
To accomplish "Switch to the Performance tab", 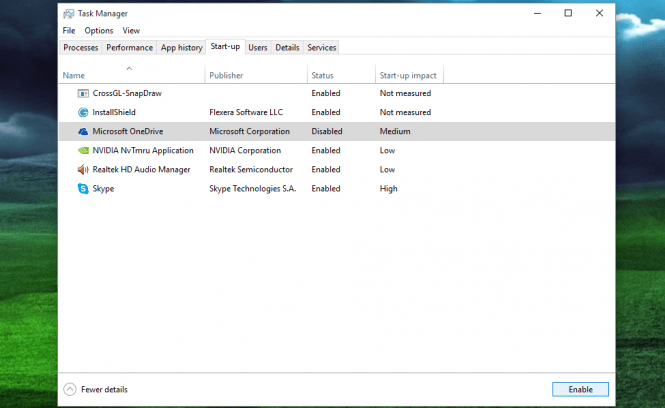I will click(x=129, y=48).
